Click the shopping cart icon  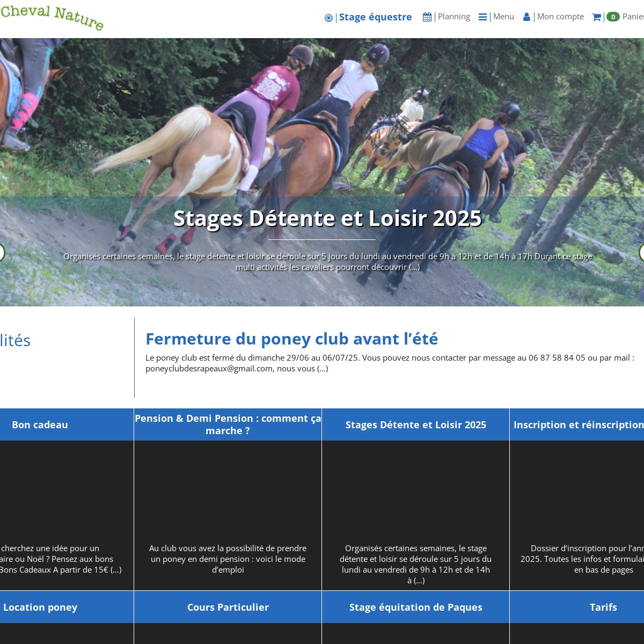pyautogui.click(x=596, y=17)
